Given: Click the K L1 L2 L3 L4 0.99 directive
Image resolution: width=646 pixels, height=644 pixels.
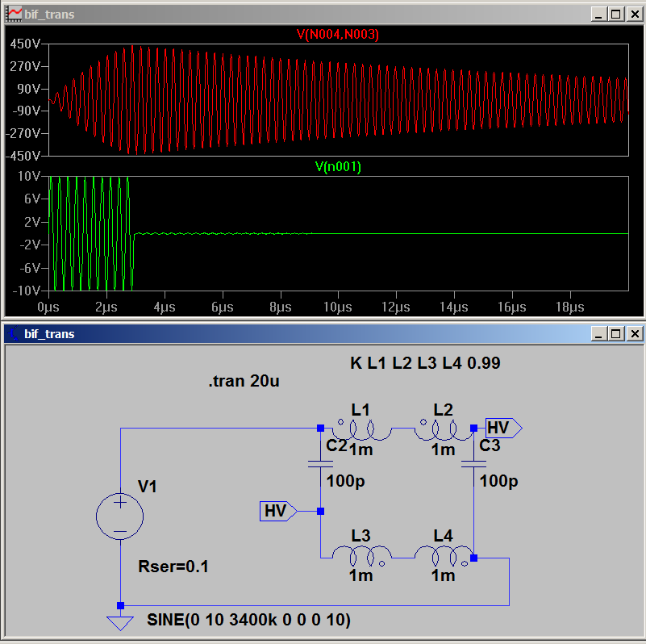Looking at the screenshot, I should tap(425, 363).
